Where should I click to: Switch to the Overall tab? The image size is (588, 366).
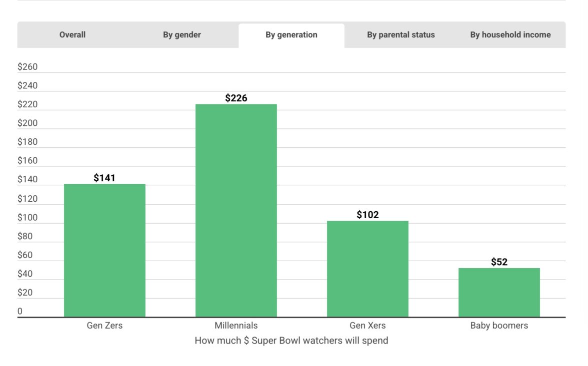[72, 35]
